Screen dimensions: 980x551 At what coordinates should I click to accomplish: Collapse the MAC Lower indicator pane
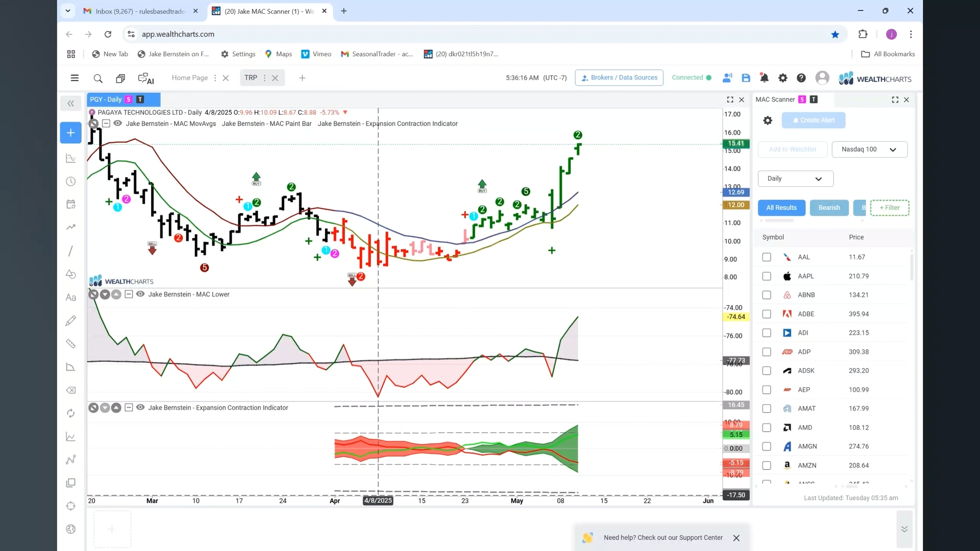tap(129, 294)
